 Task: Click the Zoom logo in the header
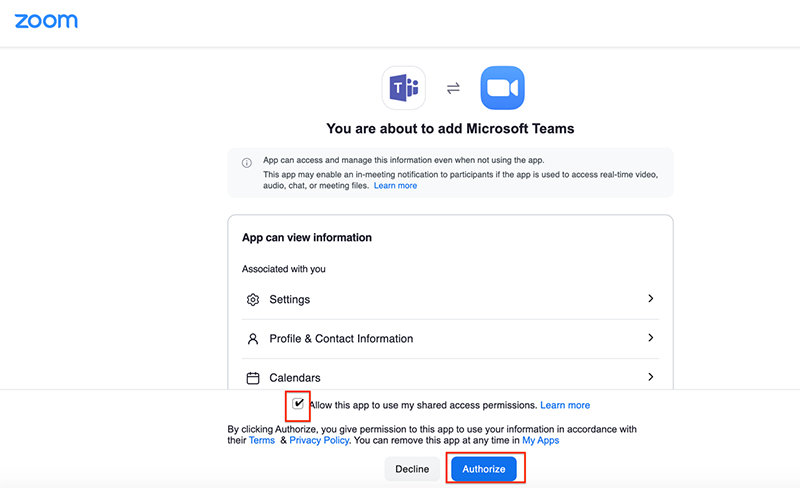click(x=46, y=21)
